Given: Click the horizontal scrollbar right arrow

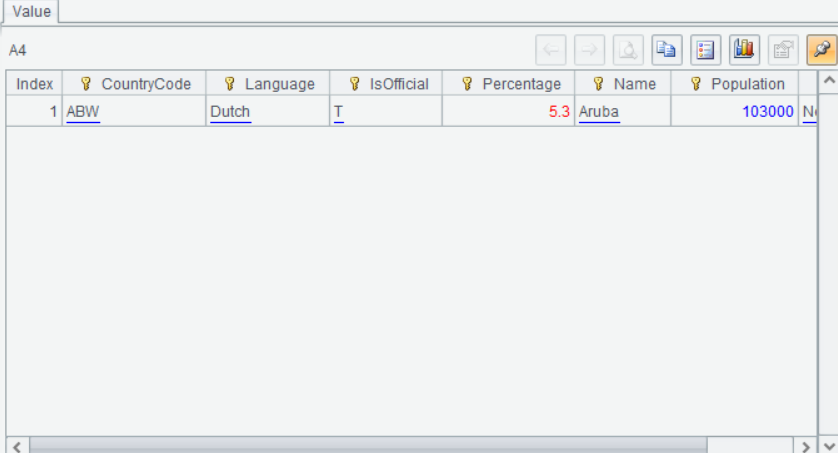Looking at the screenshot, I should 806,445.
